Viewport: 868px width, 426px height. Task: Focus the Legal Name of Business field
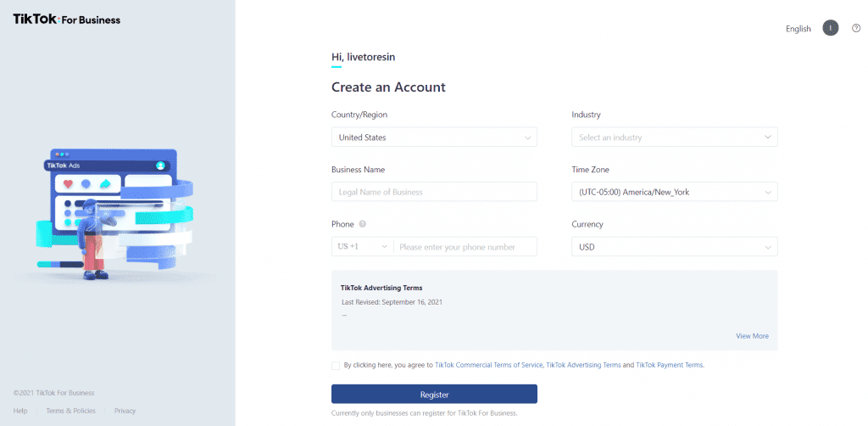click(x=434, y=193)
